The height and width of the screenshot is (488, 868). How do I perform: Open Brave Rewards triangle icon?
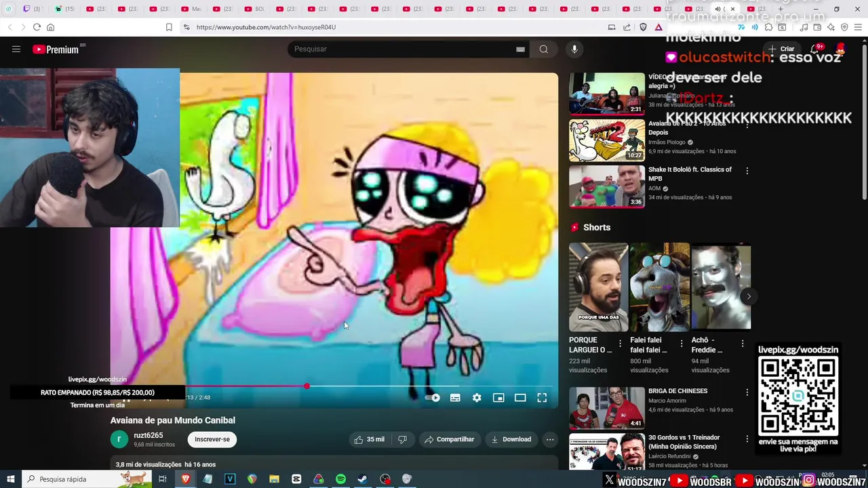pyautogui.click(x=658, y=27)
